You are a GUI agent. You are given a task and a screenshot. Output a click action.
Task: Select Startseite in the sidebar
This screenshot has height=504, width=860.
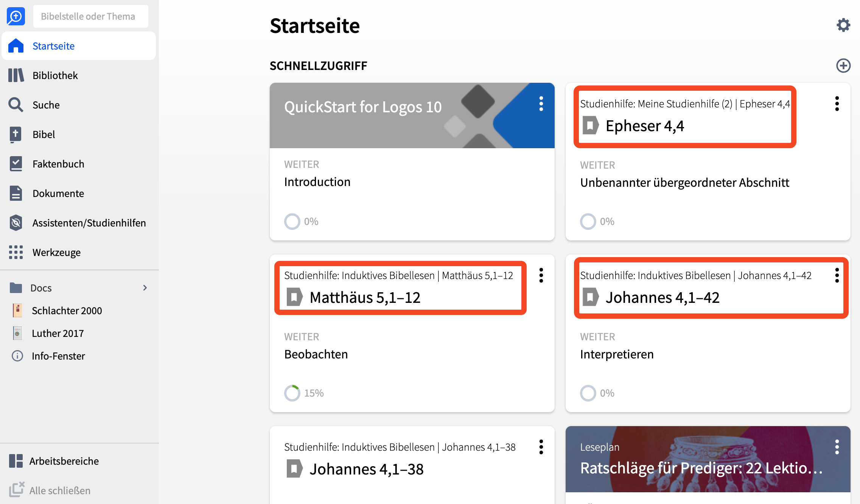(x=79, y=46)
